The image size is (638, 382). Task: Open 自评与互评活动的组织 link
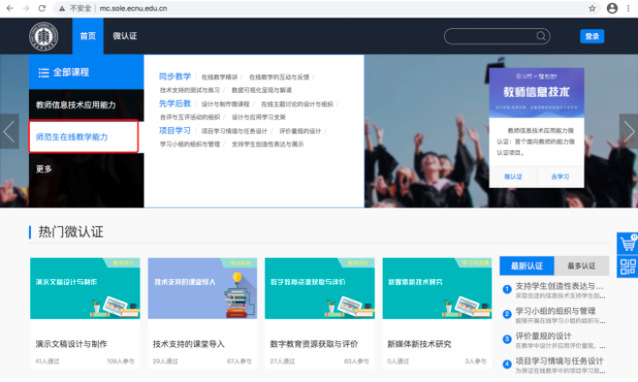coord(190,117)
